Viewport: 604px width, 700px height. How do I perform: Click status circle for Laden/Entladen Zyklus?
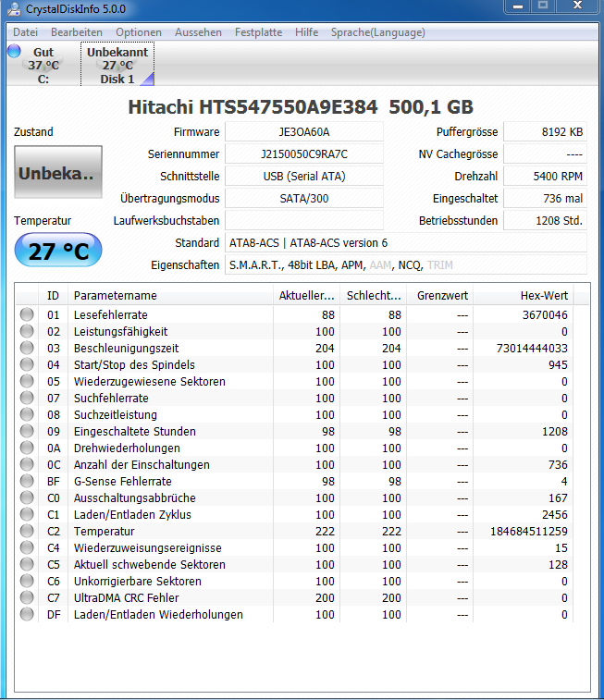[27, 514]
